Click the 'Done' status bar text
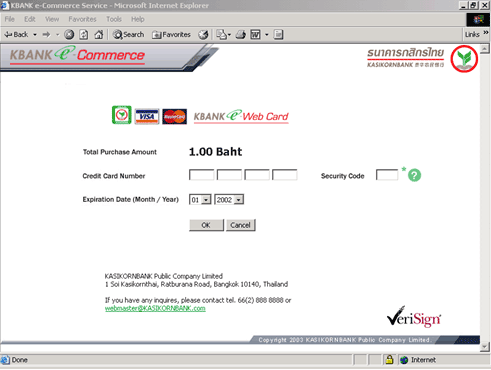The height and width of the screenshot is (370, 491). (20, 360)
